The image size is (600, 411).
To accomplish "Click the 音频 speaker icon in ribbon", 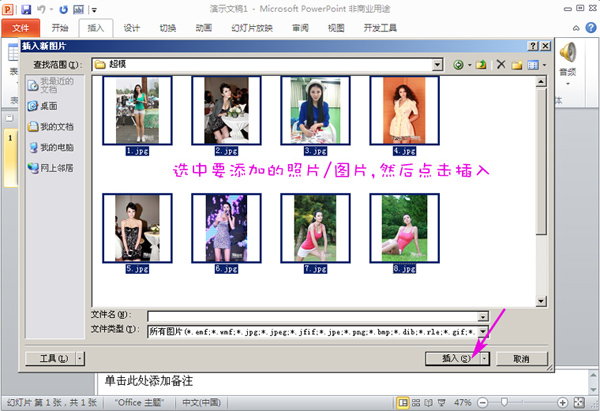I will 568,52.
